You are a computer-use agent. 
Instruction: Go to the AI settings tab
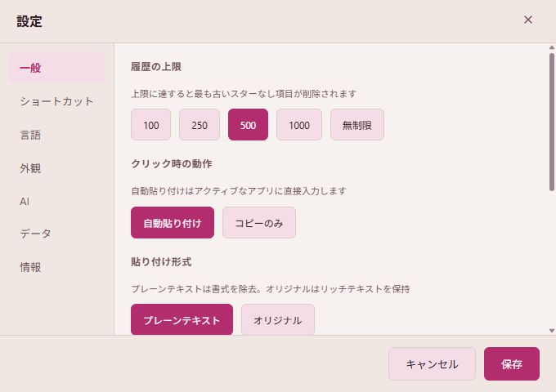click(57, 201)
